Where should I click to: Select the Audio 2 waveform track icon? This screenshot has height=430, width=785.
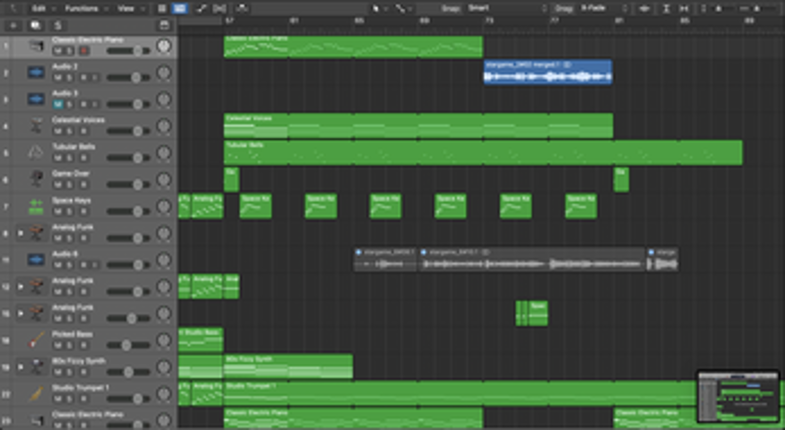[x=36, y=73]
